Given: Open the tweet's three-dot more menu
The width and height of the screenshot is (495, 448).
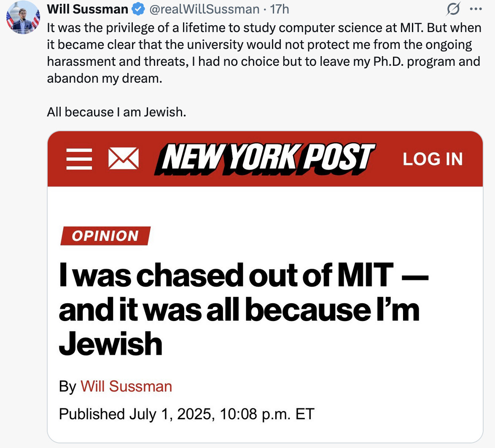Looking at the screenshot, I should (x=476, y=9).
